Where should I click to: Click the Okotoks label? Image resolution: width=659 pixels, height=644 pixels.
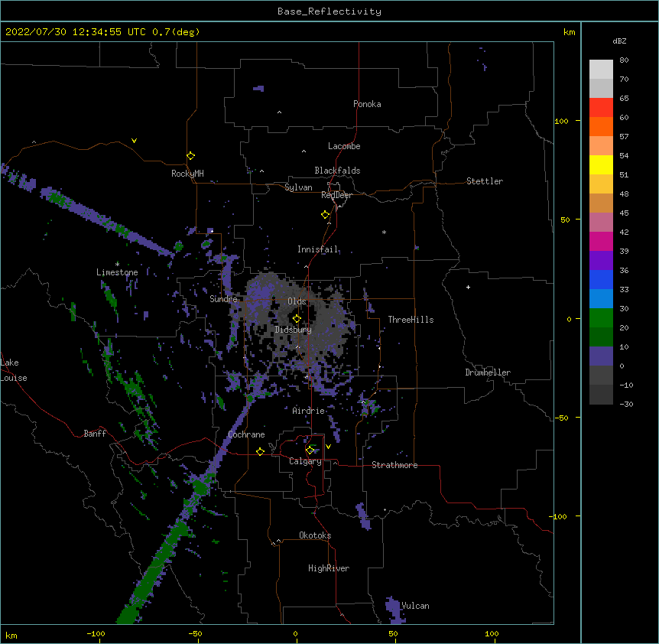(x=315, y=535)
